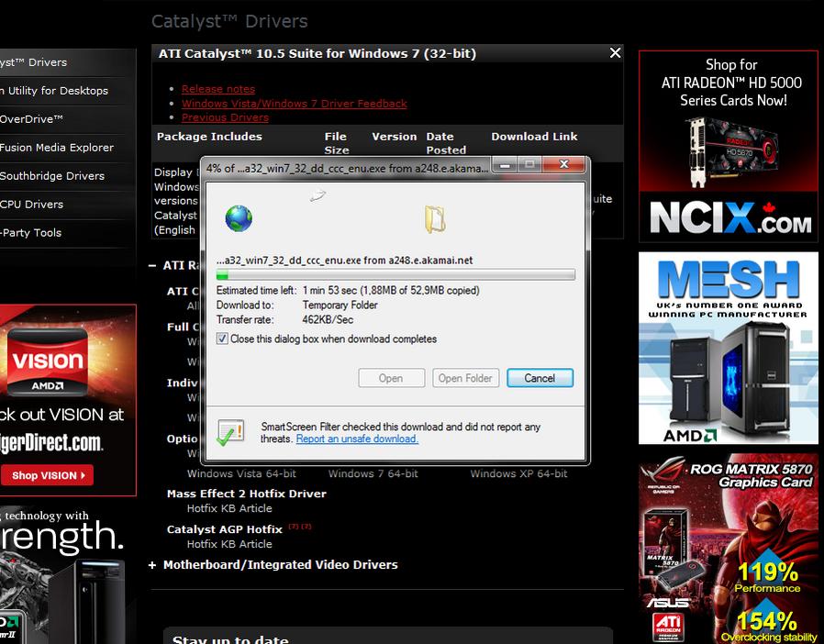Screen dimensions: 824x644
Task: Click the VISION AMD logo ad
Action: [x=48, y=361]
